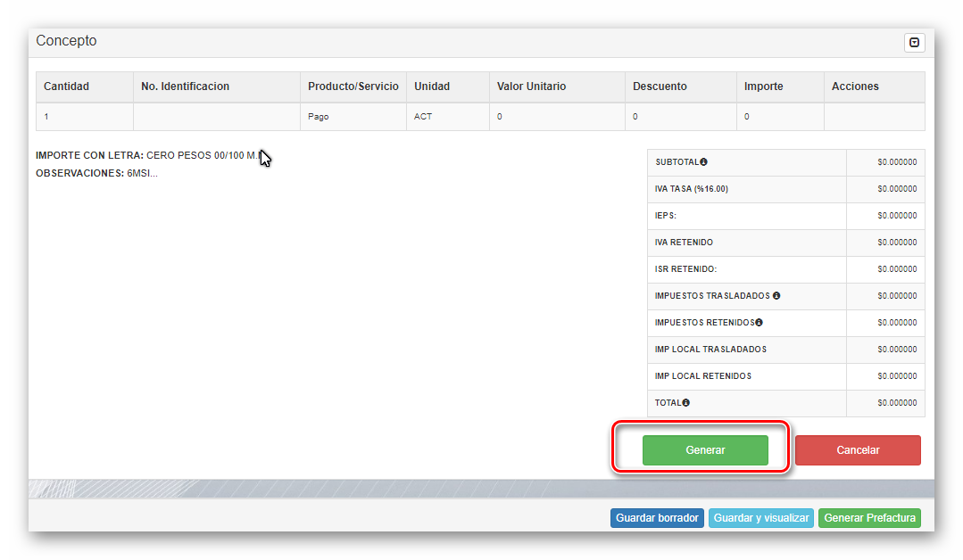
Task: Click the Producto/Servicio column header
Action: point(353,86)
